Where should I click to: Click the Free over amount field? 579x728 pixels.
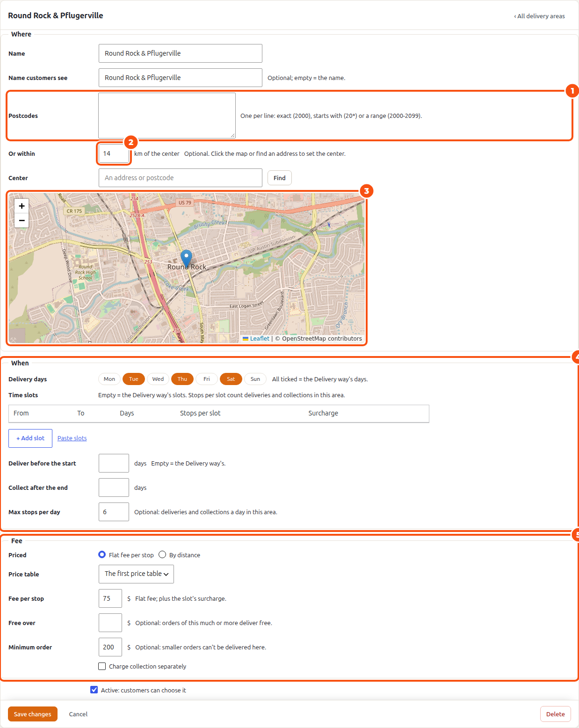click(110, 623)
